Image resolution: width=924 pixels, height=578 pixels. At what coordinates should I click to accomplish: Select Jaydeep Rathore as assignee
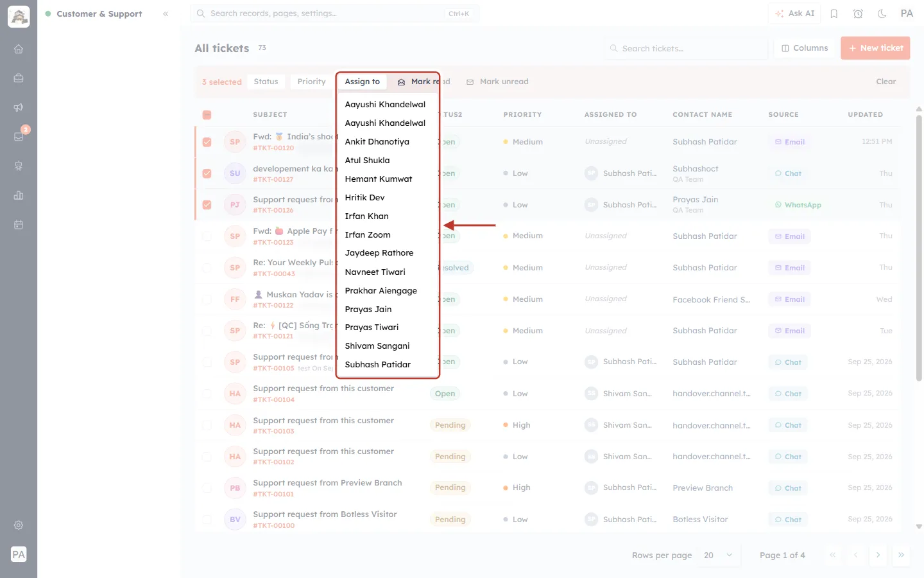379,253
